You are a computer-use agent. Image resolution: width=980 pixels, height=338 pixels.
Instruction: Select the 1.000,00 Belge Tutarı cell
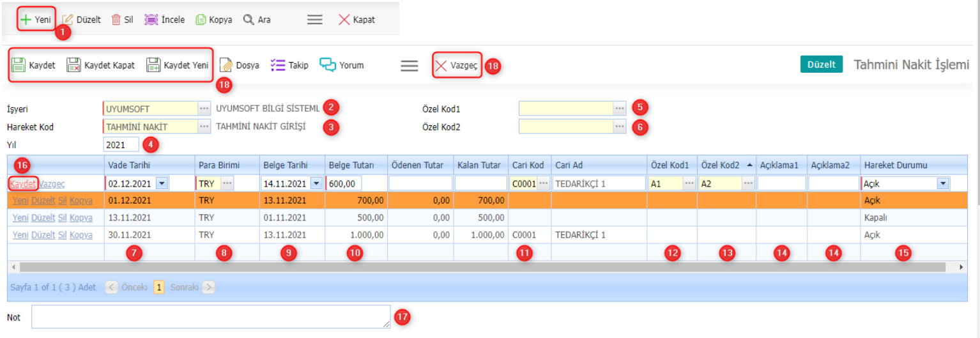[356, 235]
